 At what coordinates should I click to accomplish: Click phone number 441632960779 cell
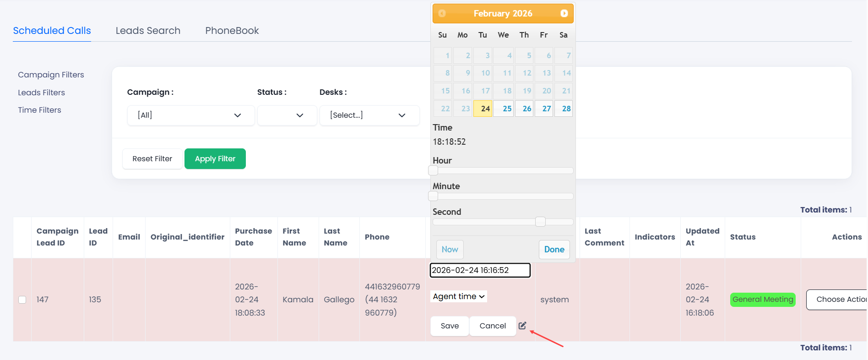coord(392,300)
